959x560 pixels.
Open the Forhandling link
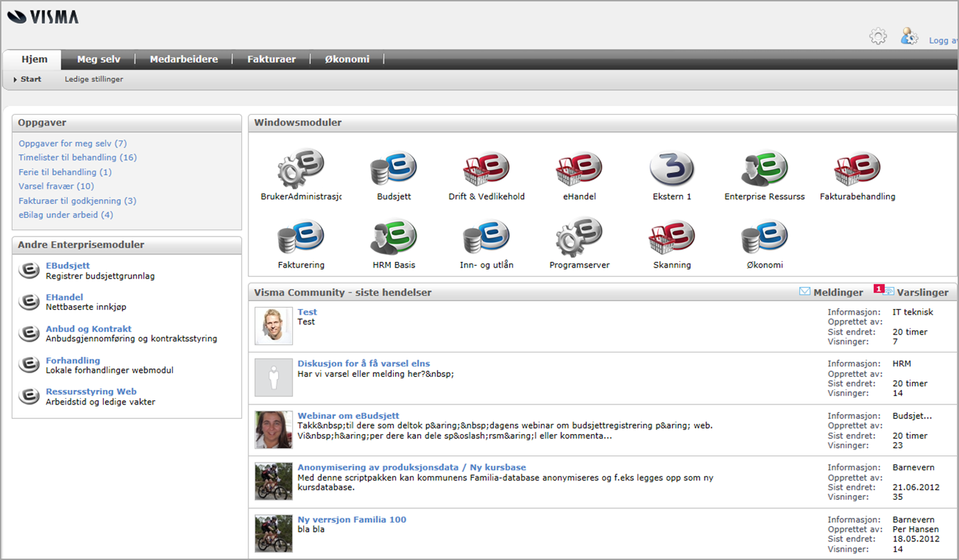(73, 360)
